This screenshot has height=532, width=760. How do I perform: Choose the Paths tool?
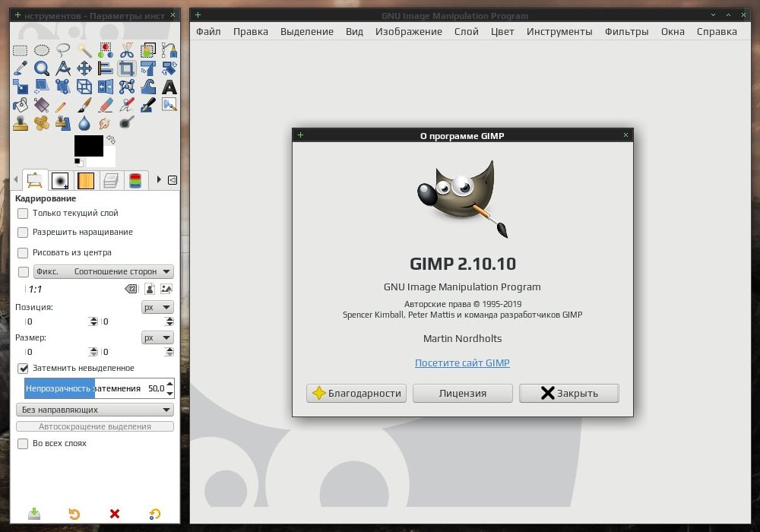pos(169,50)
